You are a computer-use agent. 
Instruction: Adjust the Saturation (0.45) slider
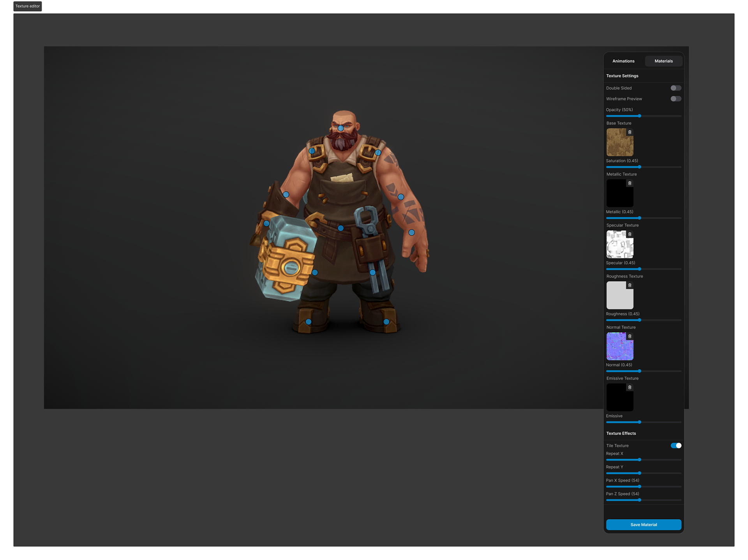644,167
